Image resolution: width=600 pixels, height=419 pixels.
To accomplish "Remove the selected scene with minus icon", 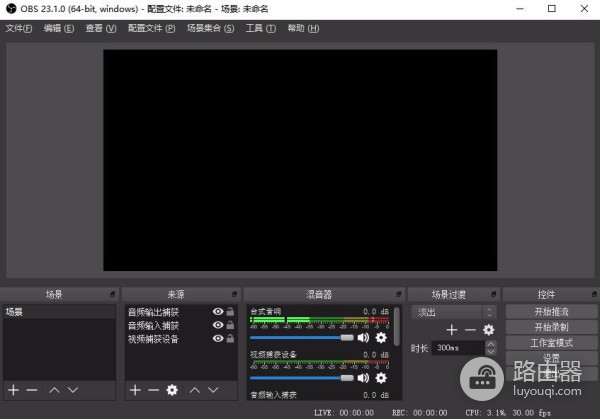I will 32,390.
